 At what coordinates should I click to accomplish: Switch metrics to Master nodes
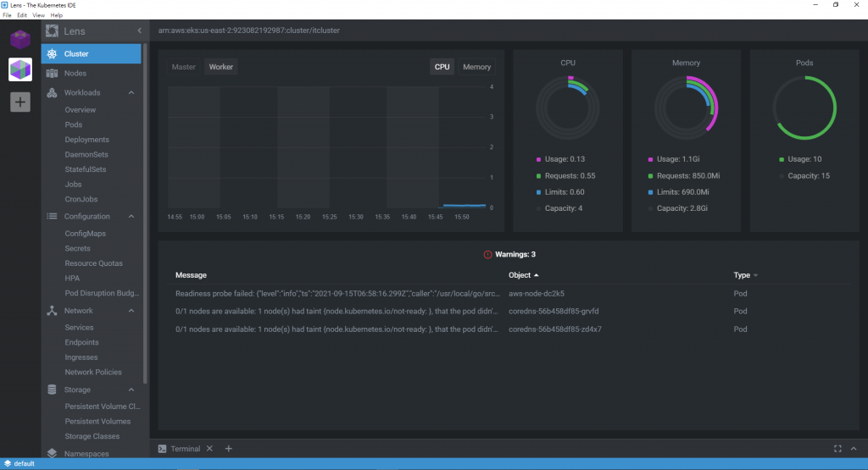(183, 67)
